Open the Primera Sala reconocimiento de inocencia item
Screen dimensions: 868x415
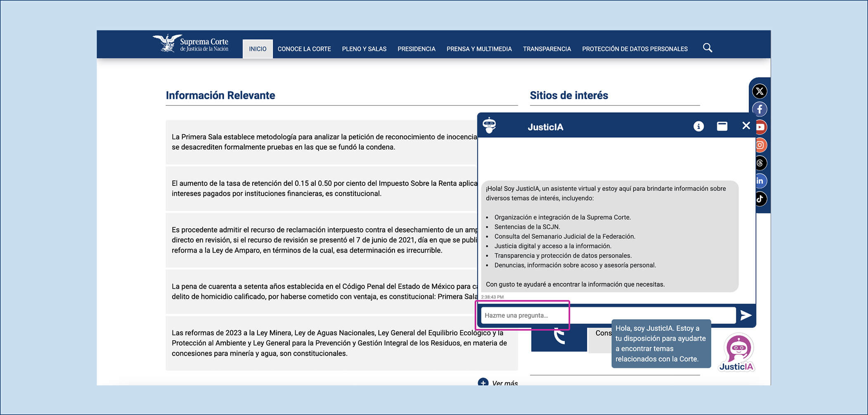(322, 142)
